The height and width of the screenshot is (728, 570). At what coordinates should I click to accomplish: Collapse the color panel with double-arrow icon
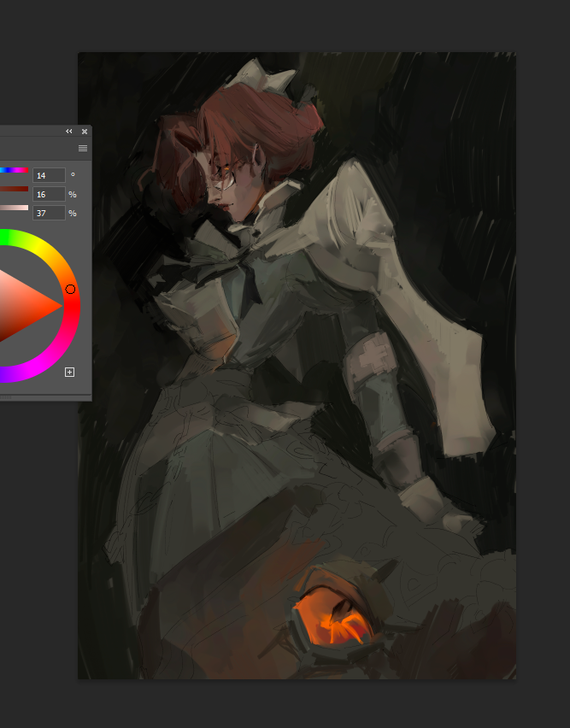tap(68, 132)
